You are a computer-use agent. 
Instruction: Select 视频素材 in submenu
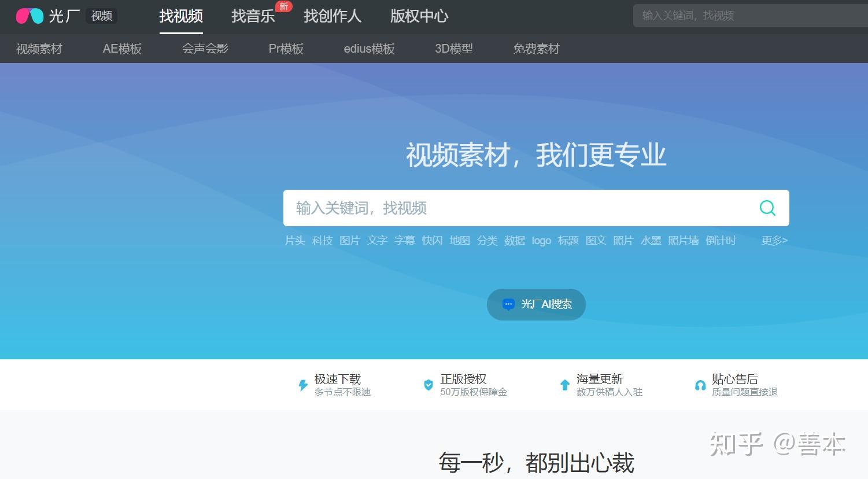click(x=39, y=49)
